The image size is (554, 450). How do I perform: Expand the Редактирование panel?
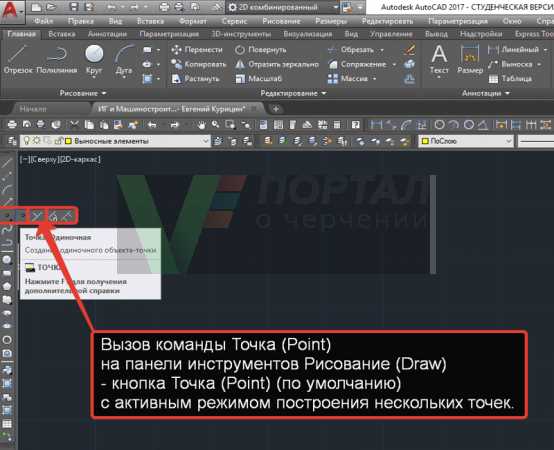(x=293, y=93)
